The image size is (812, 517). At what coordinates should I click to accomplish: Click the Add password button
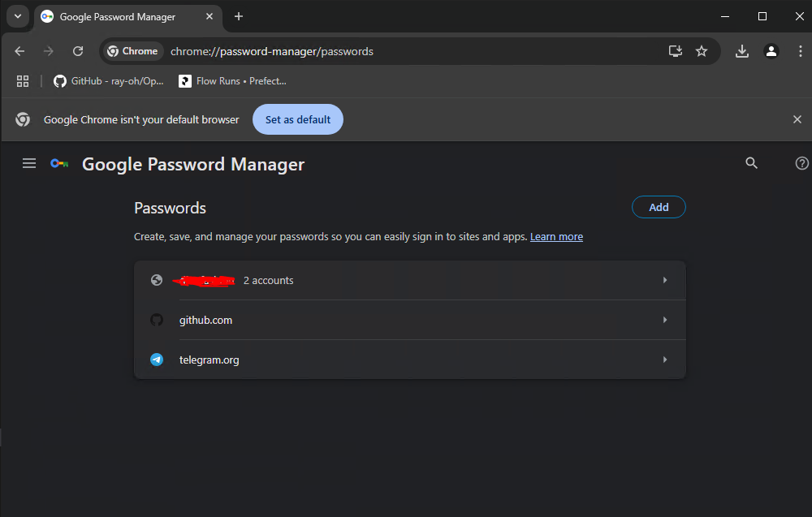659,207
